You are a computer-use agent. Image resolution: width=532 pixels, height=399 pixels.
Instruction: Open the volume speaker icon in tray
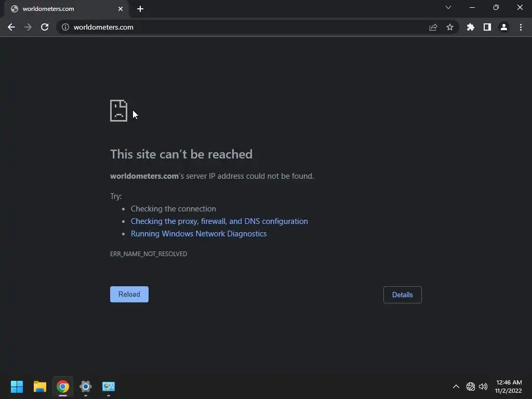point(483,387)
